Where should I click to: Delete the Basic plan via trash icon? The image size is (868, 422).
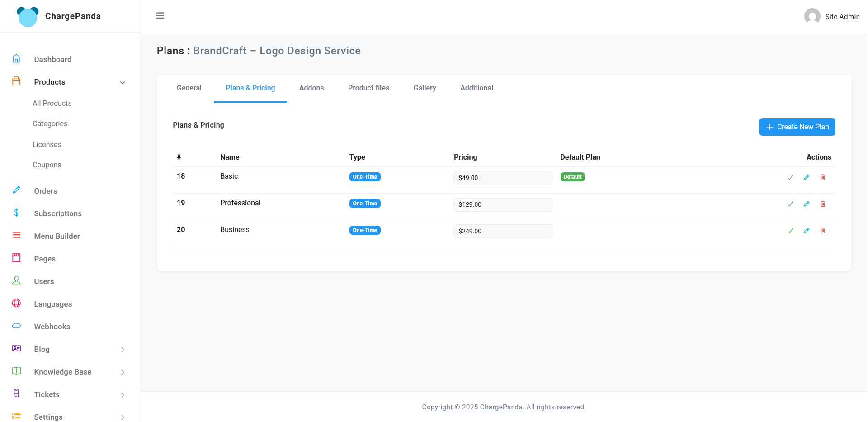tap(823, 177)
